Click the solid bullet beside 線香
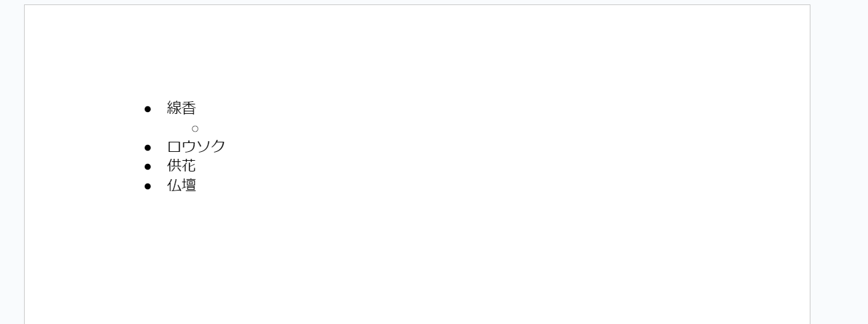The height and width of the screenshot is (324, 868). 148,109
